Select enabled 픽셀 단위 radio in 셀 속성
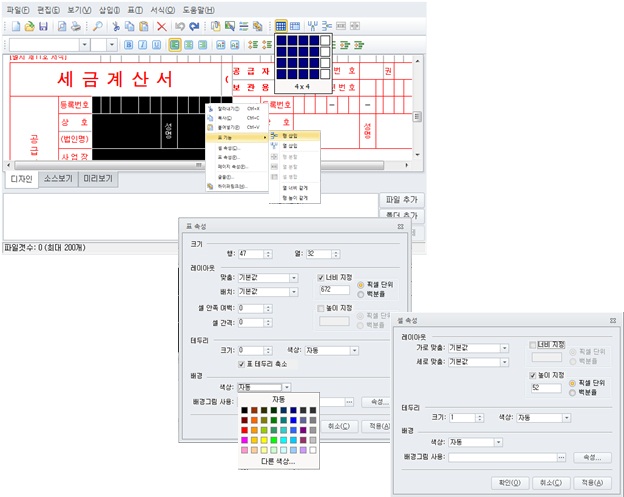 point(572,383)
